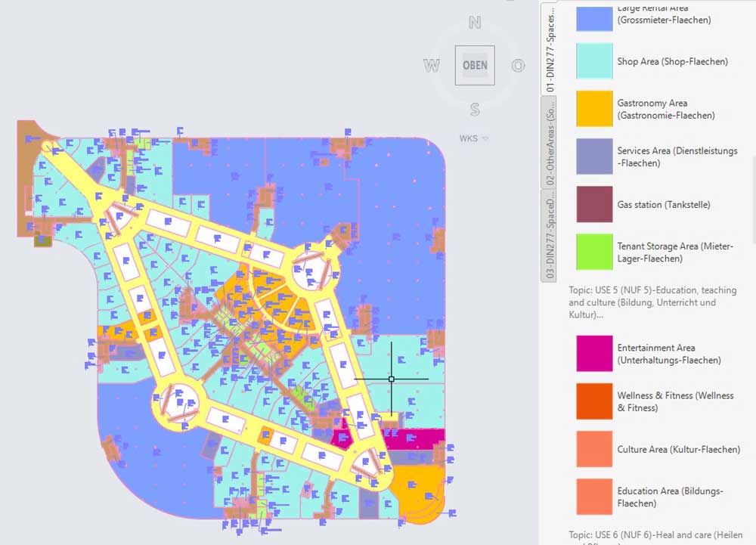Click the OBEN face of the ViewCube
The image size is (756, 545).
pos(475,65)
